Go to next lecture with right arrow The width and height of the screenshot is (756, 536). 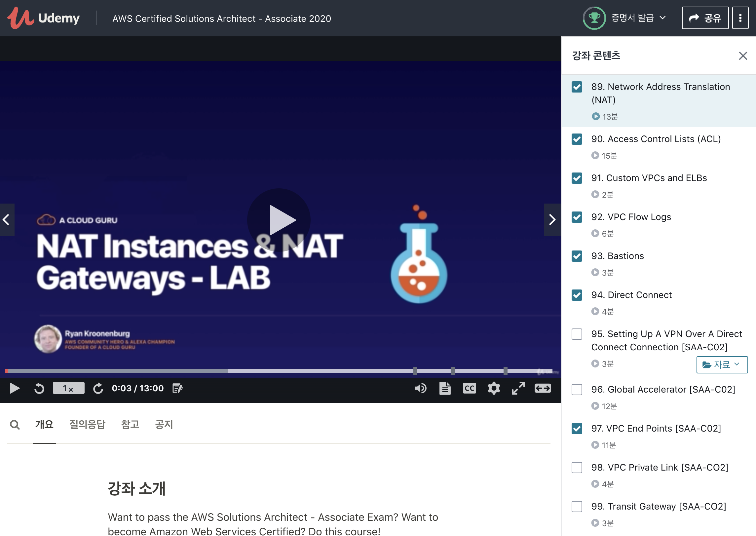(552, 220)
